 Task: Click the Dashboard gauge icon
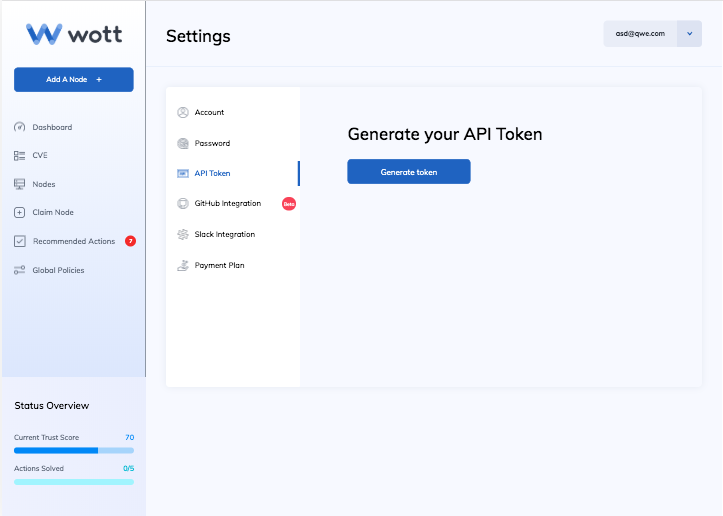coord(19,127)
